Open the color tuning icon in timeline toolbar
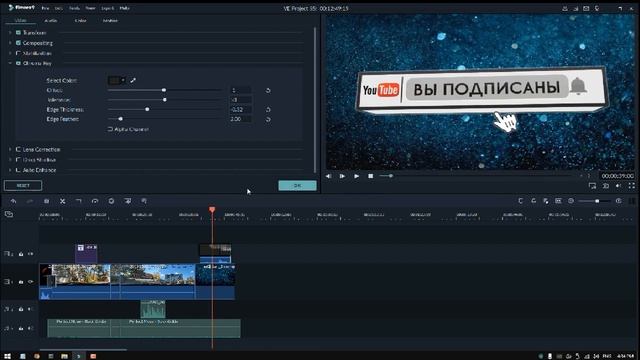 pos(111,201)
